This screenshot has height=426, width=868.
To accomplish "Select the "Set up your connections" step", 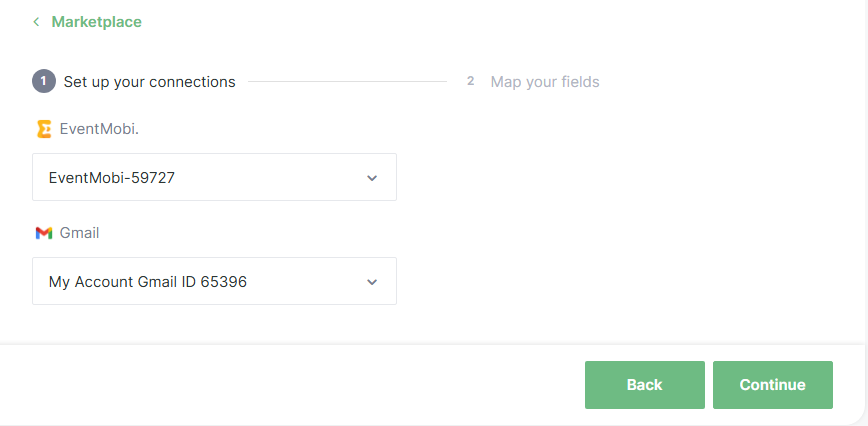I will 149,82.
